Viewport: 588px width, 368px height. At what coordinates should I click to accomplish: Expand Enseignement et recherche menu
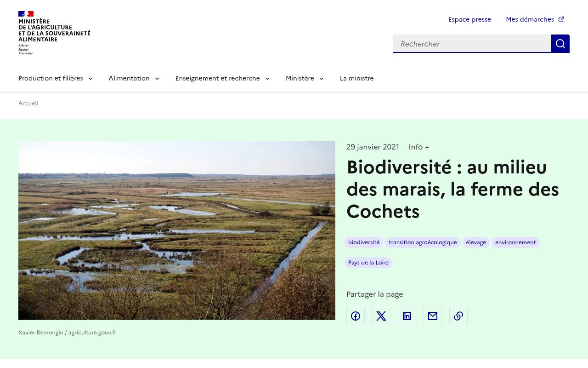(222, 78)
